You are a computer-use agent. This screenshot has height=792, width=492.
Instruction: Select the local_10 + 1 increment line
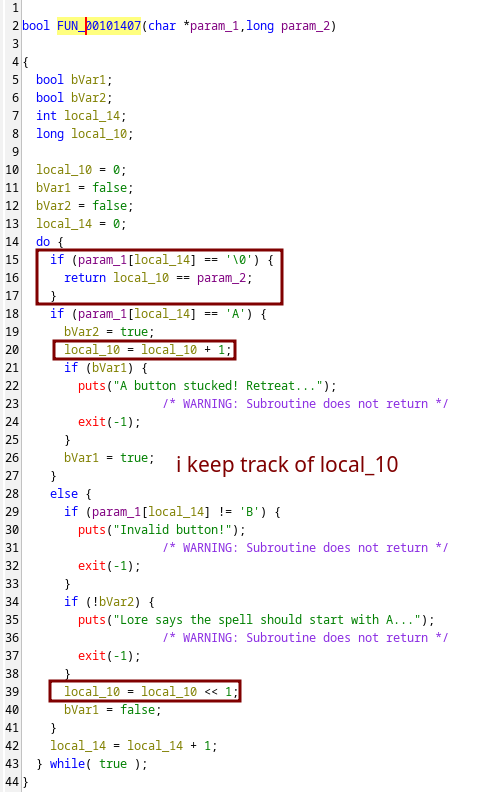click(x=147, y=350)
